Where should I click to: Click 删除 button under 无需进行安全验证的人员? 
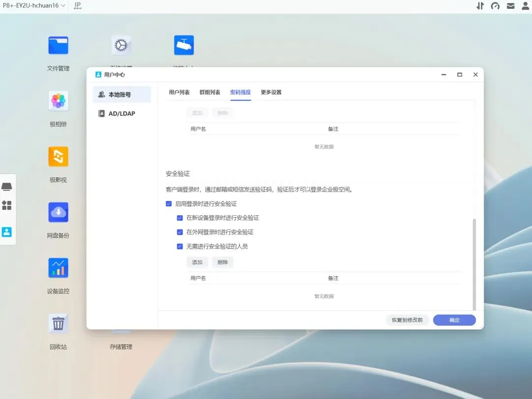pos(223,262)
